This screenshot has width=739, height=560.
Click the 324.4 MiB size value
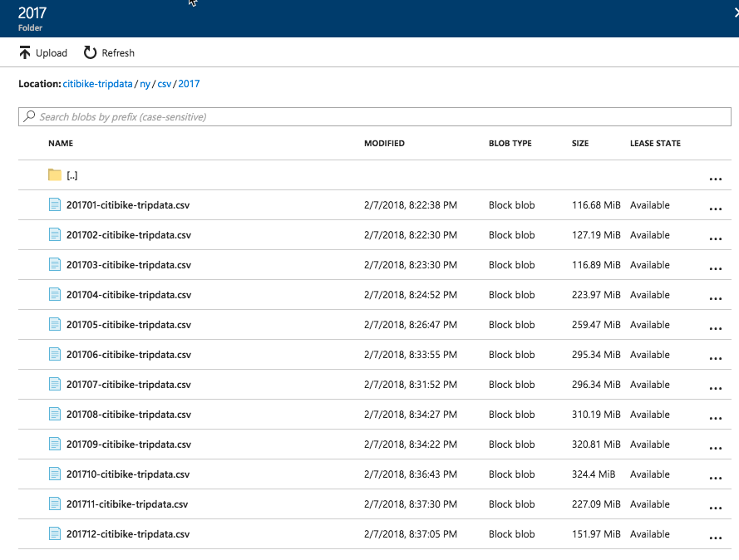coord(594,474)
